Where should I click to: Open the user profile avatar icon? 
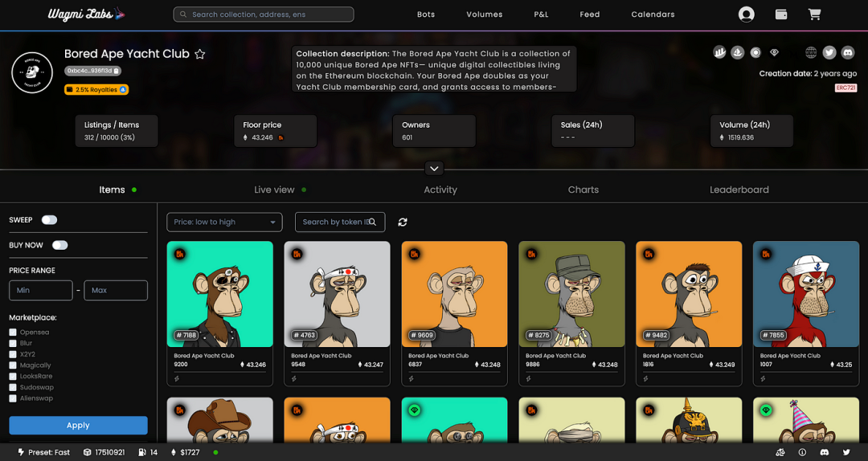[746, 14]
